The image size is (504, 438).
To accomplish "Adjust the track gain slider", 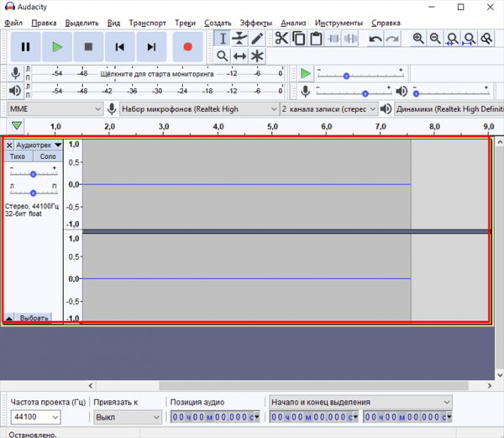I will pos(33,174).
